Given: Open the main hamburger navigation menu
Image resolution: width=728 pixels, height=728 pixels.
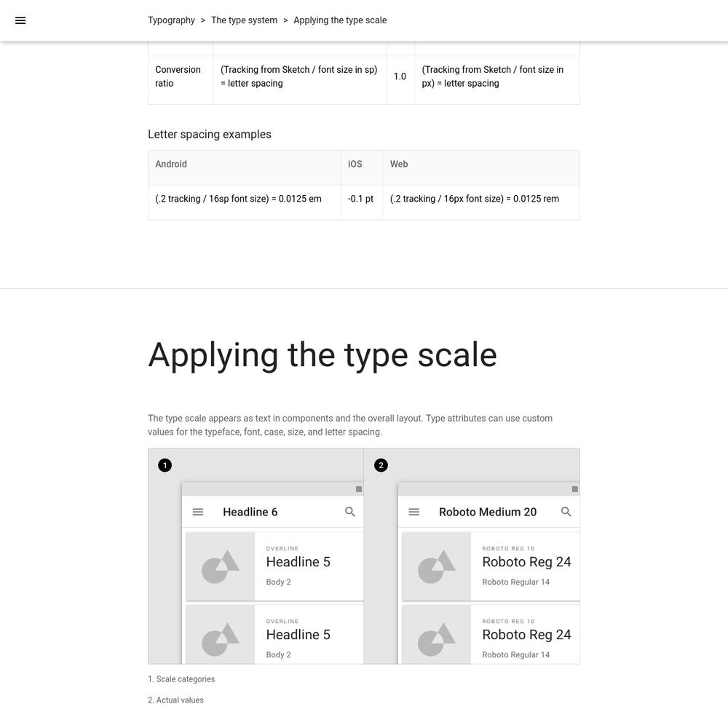Looking at the screenshot, I should pyautogui.click(x=20, y=20).
